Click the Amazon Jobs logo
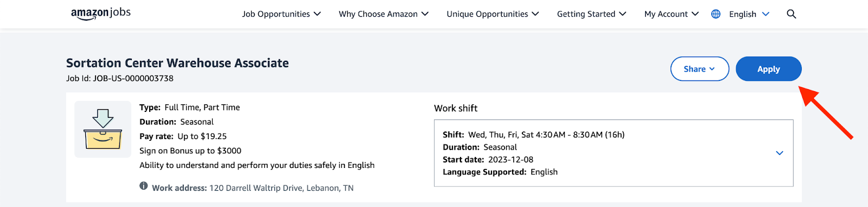Viewport: 868px width, 207px height. [101, 14]
